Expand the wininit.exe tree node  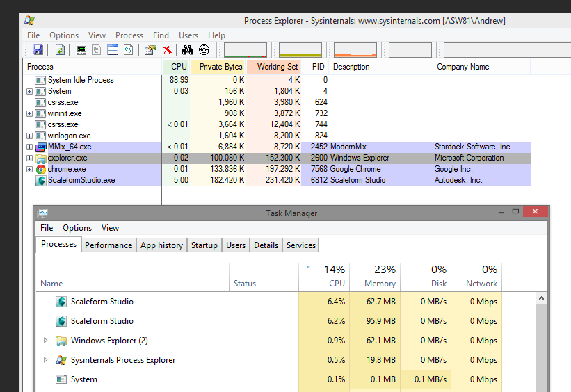(29, 113)
